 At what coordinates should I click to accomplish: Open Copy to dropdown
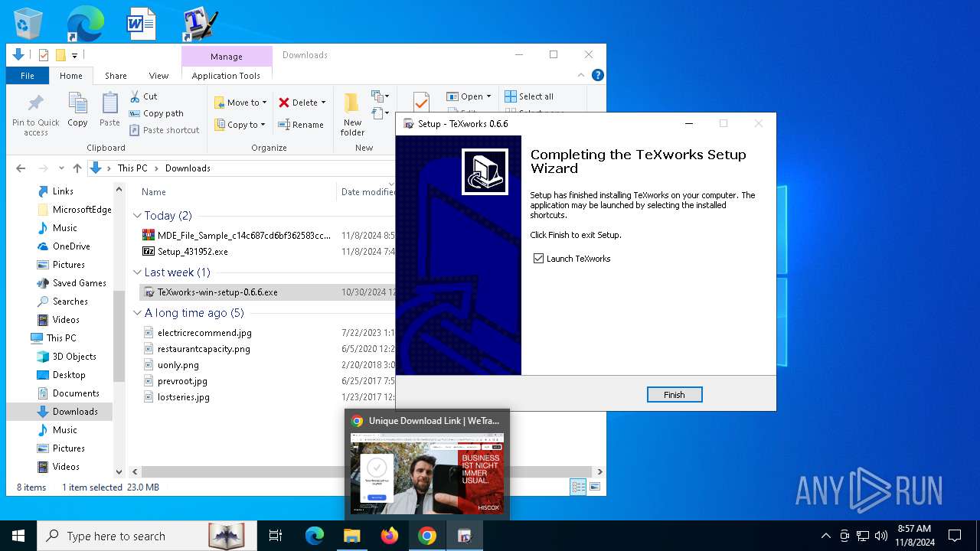(240, 125)
